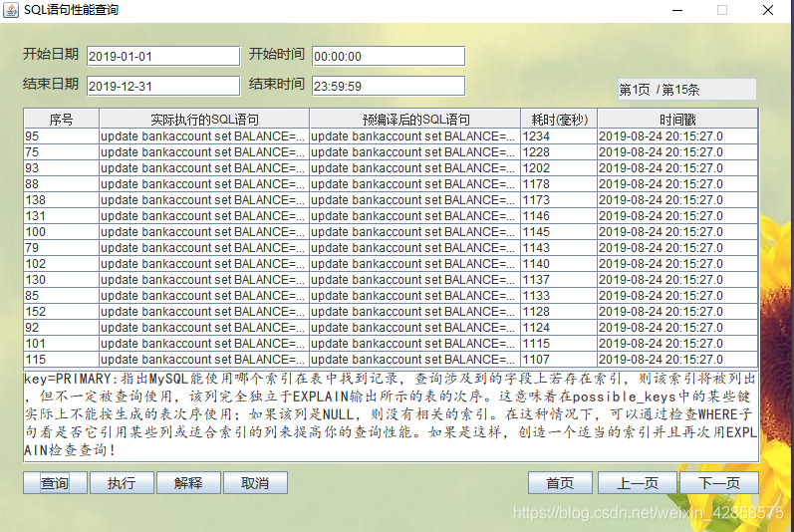Click the 耗时 cell 1234
794x532 pixels.
[559, 136]
